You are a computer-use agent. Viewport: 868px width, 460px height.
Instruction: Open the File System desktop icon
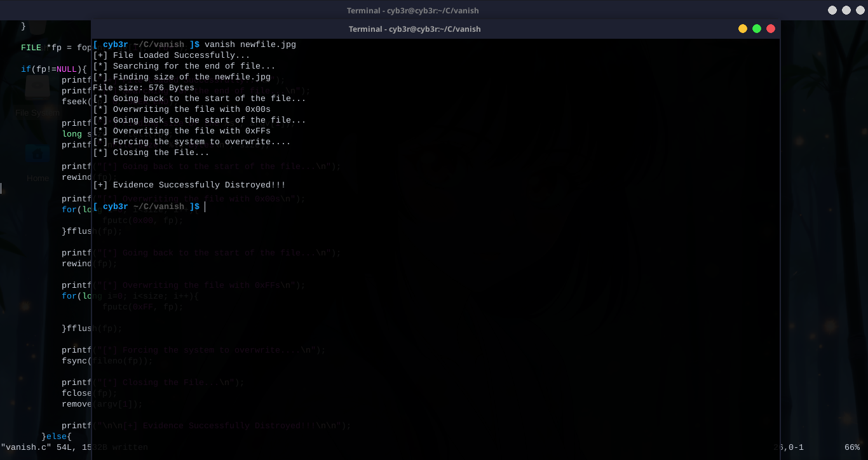pos(37,95)
